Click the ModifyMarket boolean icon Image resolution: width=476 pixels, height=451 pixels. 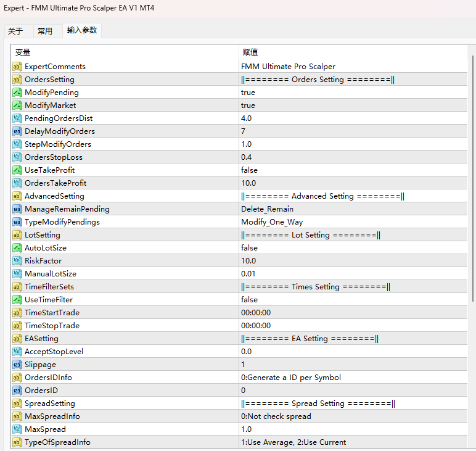(x=17, y=106)
